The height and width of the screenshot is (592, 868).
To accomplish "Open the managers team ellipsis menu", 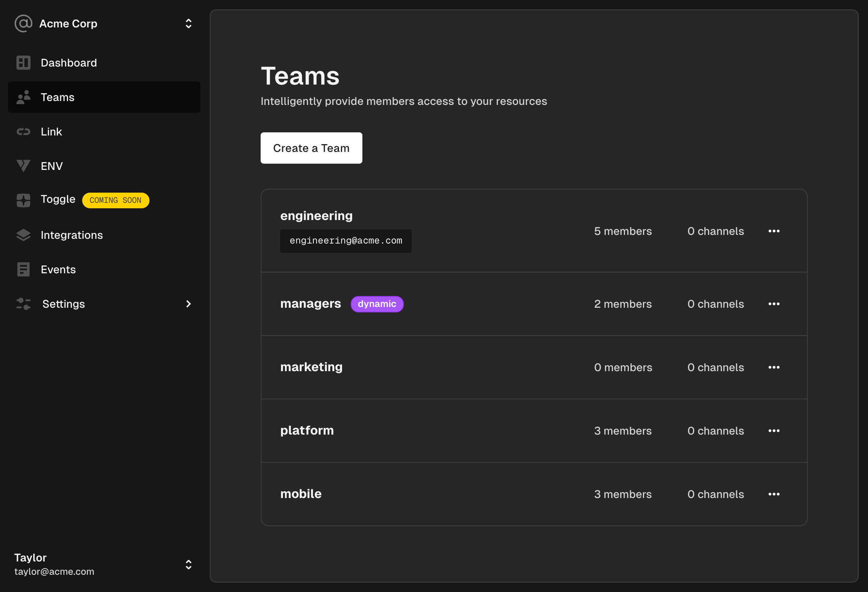I will pyautogui.click(x=774, y=304).
